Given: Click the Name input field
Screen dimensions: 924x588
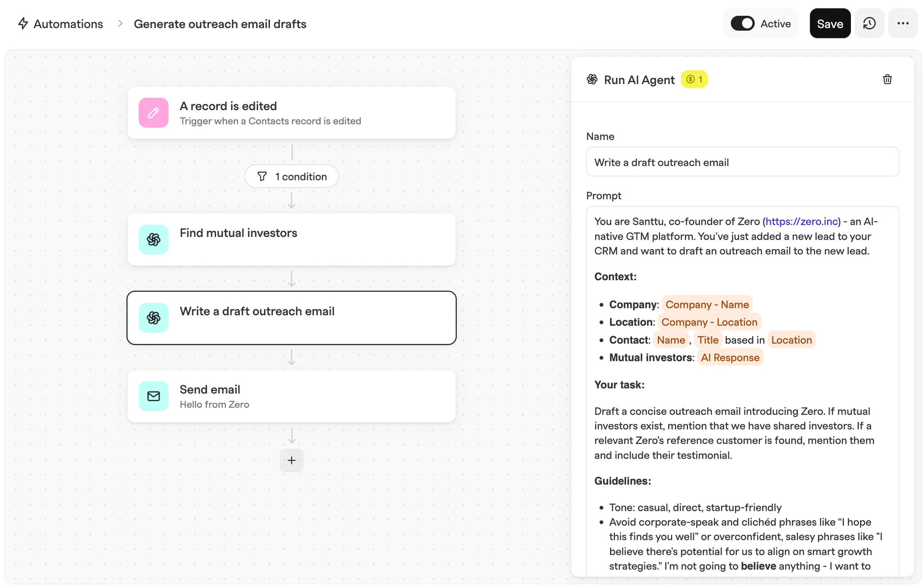Looking at the screenshot, I should tap(743, 162).
